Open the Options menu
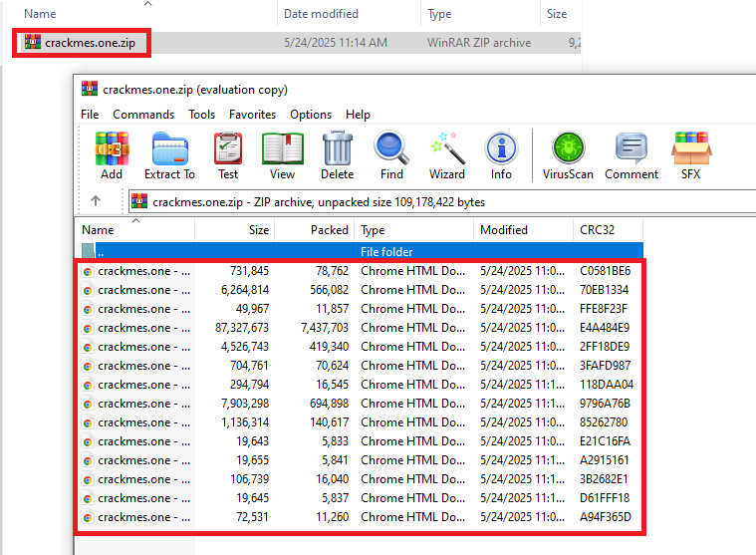Viewport: 756px width, 555px height. click(x=311, y=115)
